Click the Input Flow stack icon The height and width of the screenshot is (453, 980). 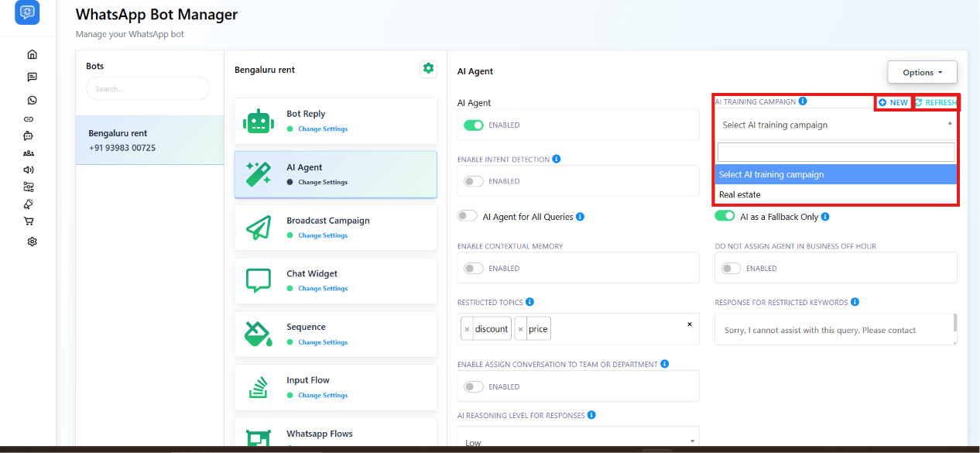(x=259, y=387)
